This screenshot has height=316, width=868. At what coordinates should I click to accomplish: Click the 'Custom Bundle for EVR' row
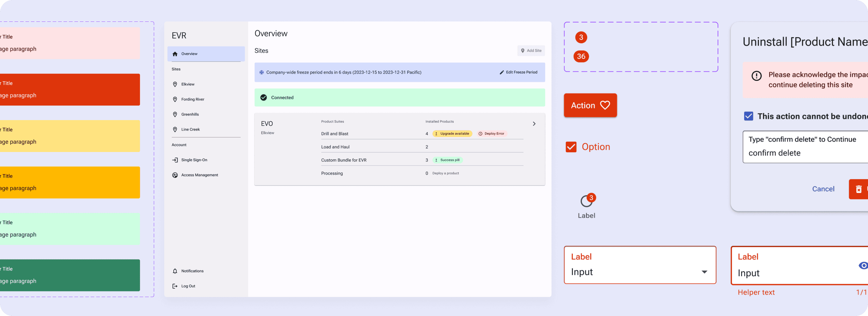(x=422, y=160)
